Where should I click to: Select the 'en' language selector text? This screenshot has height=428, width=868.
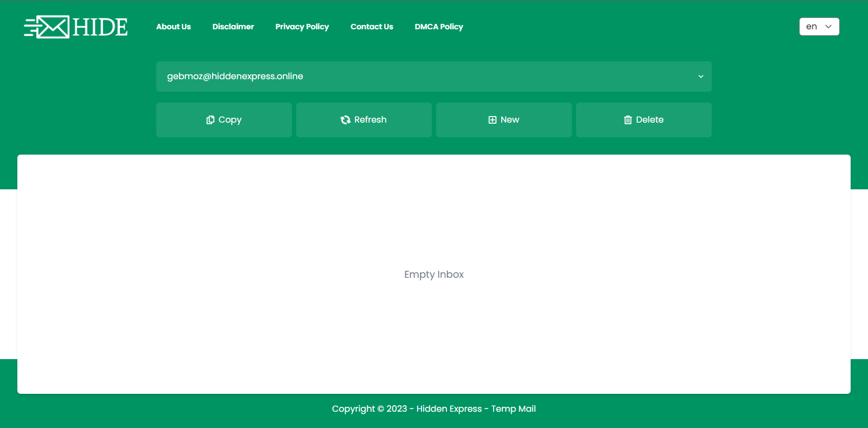click(811, 27)
